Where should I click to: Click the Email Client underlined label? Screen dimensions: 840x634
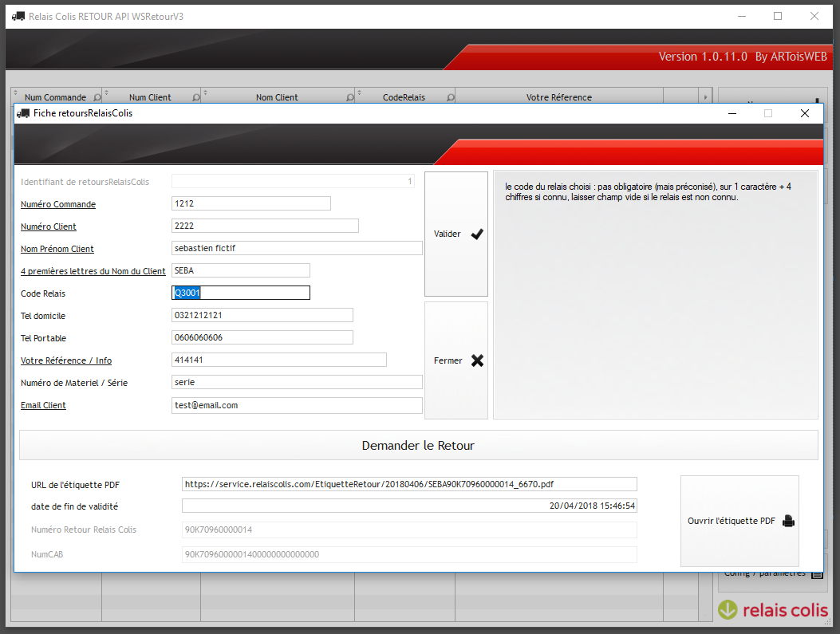point(43,405)
